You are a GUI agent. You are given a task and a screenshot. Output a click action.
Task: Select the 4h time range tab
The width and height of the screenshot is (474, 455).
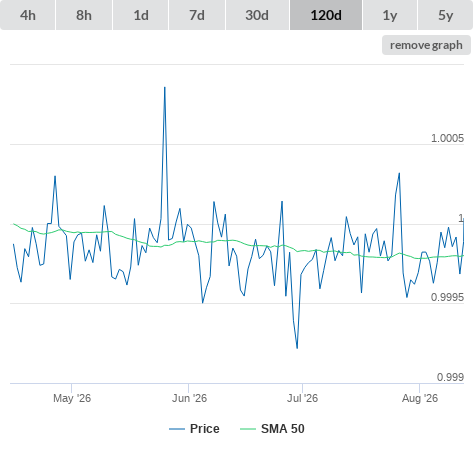(28, 15)
